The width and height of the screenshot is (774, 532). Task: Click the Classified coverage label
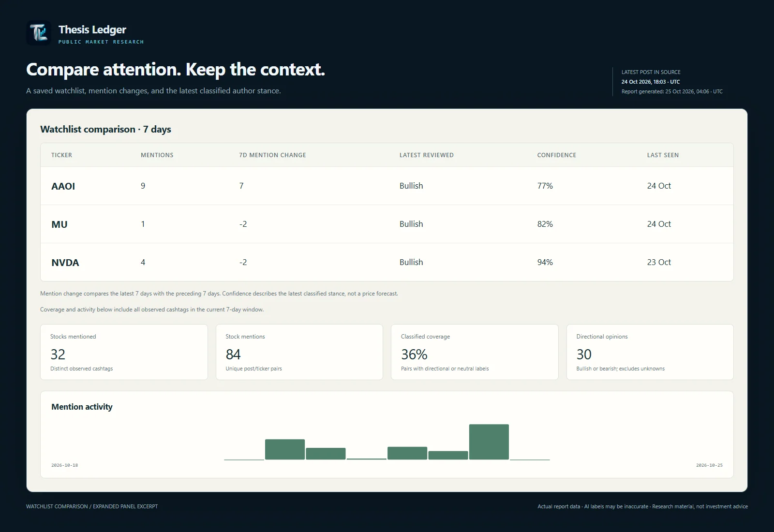[x=425, y=337]
